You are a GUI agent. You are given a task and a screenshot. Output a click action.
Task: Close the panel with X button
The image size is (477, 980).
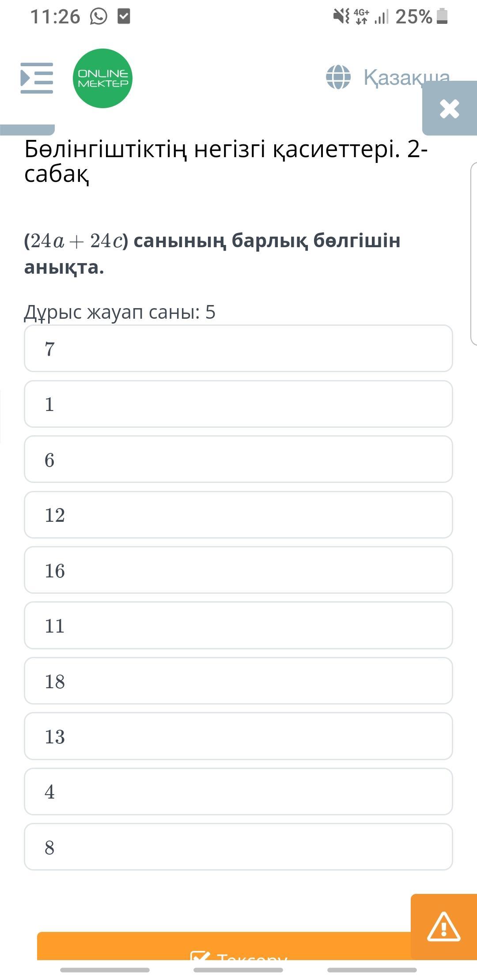coord(450,109)
